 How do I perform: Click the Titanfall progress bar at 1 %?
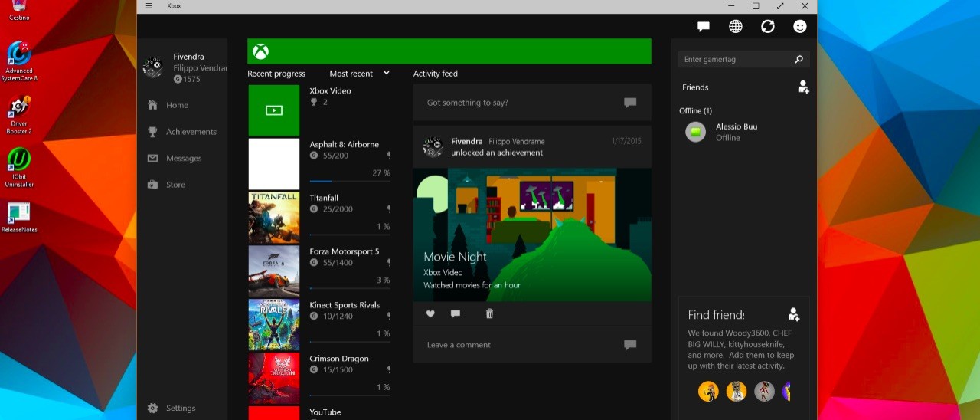point(350,235)
